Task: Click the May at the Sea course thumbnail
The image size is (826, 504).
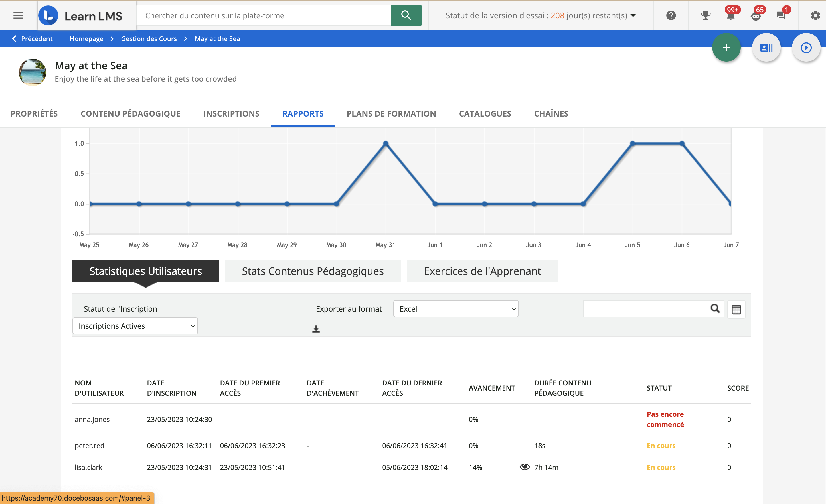Action: click(33, 72)
